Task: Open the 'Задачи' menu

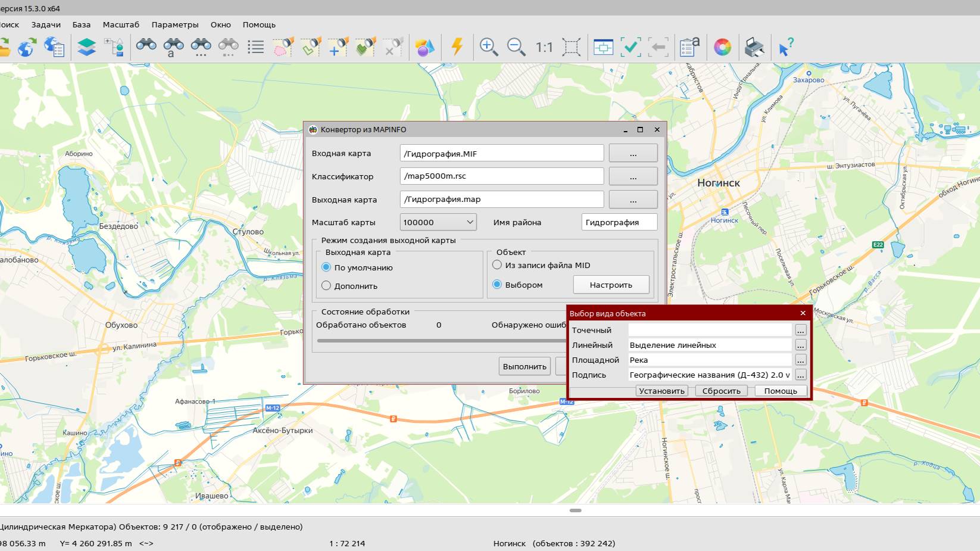Action: (46, 24)
